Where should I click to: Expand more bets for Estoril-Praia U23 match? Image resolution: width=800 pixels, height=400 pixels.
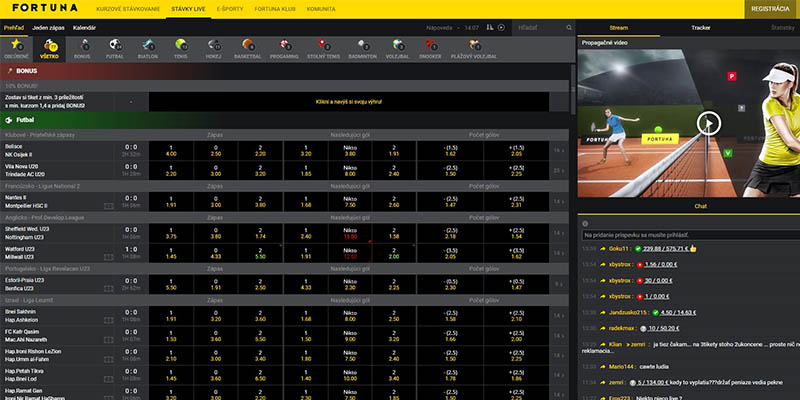559,284
